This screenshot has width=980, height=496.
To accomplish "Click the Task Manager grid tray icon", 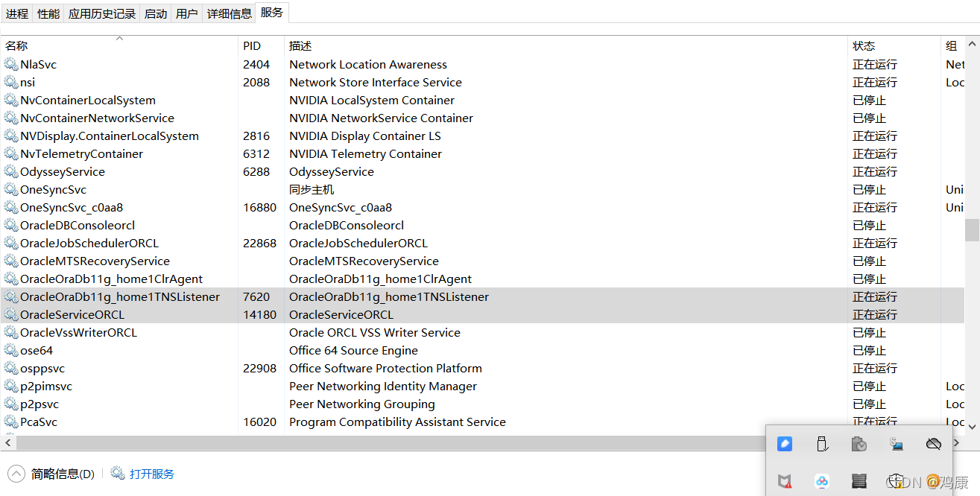I will (x=859, y=481).
